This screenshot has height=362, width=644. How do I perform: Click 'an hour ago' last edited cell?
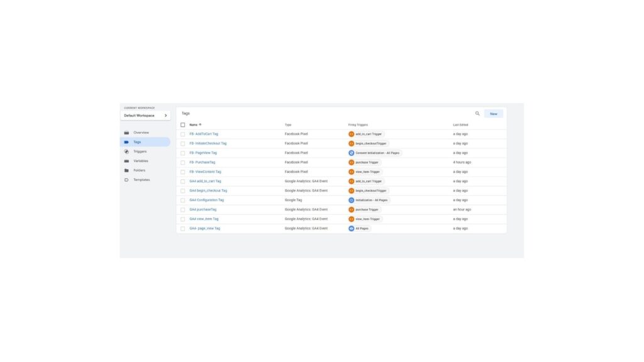pos(462,210)
